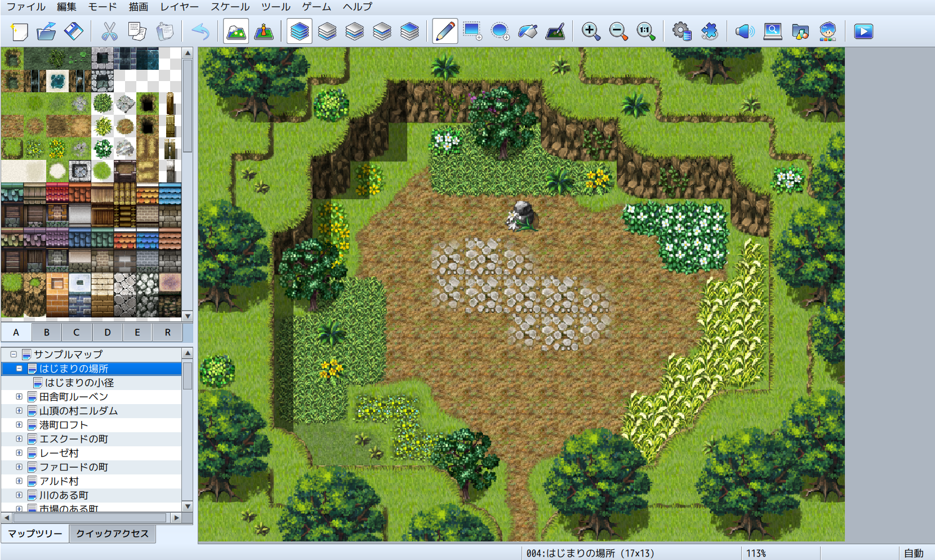Select the はじまりの小径 map

coord(79,383)
